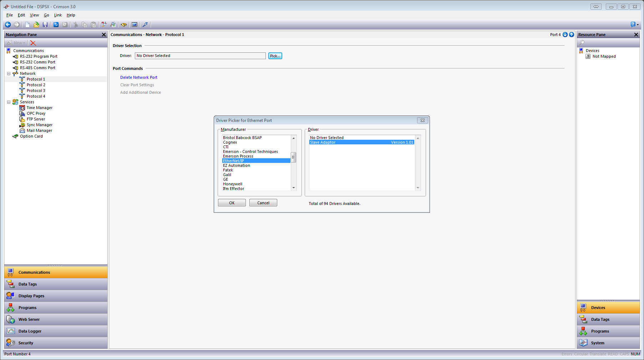Click the Resource Pane search magnifier icon
The width and height of the screenshot is (644, 360).
582,43
